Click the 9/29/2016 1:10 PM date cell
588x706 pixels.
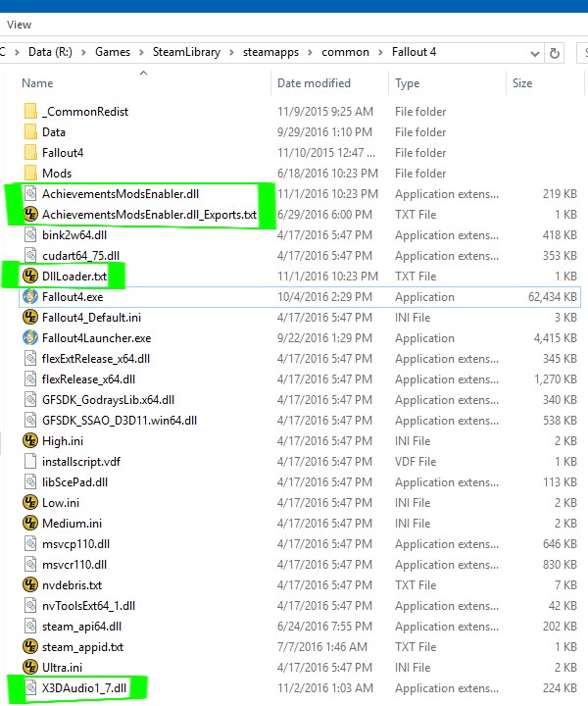(324, 132)
